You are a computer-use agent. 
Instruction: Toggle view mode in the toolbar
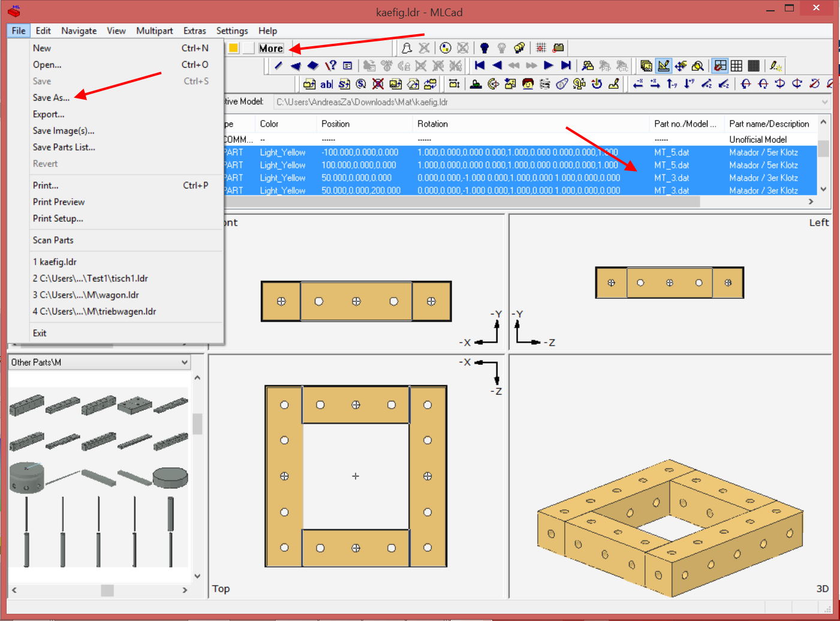click(646, 66)
